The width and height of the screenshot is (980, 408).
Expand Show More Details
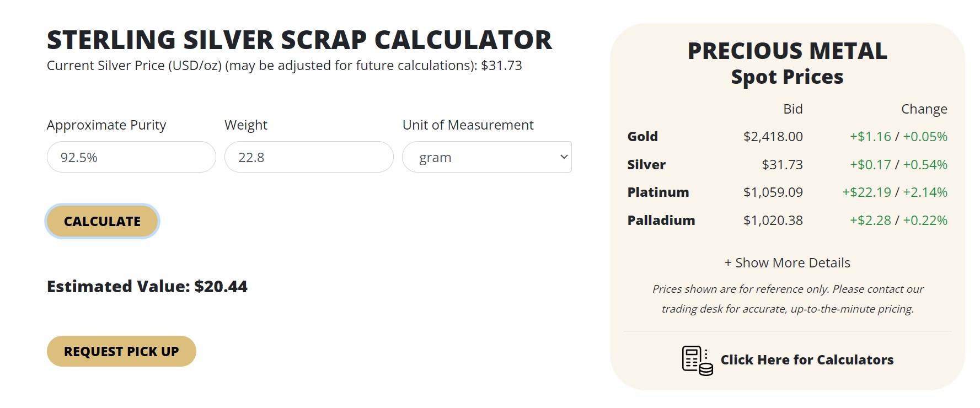tap(788, 263)
